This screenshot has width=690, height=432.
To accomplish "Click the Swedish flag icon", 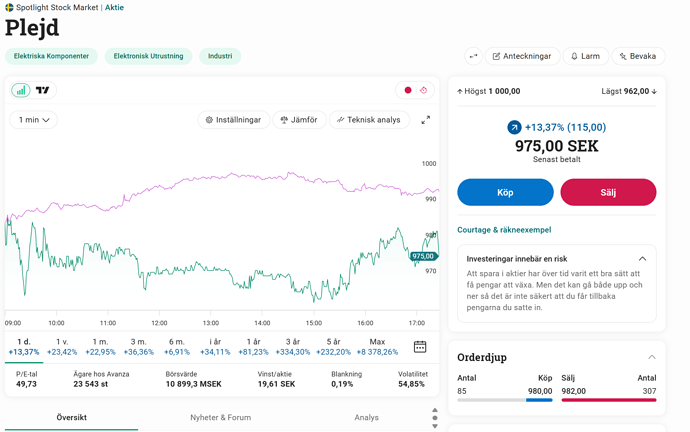I will pyautogui.click(x=9, y=7).
